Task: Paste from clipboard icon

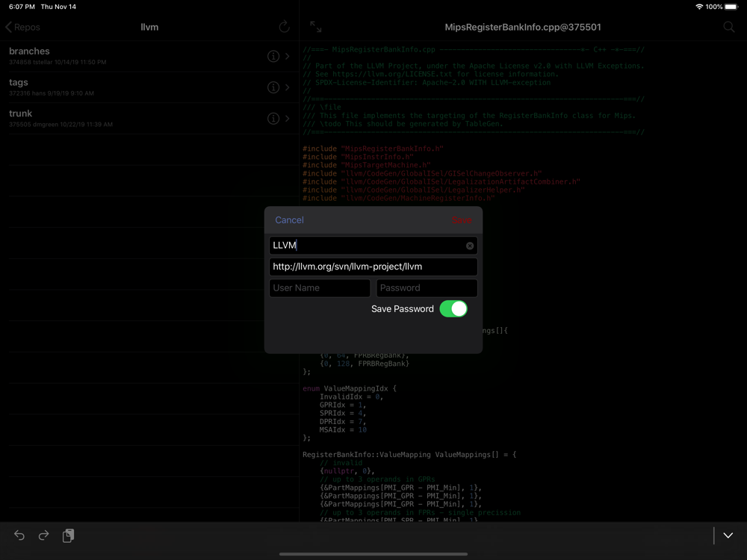Action: click(69, 535)
